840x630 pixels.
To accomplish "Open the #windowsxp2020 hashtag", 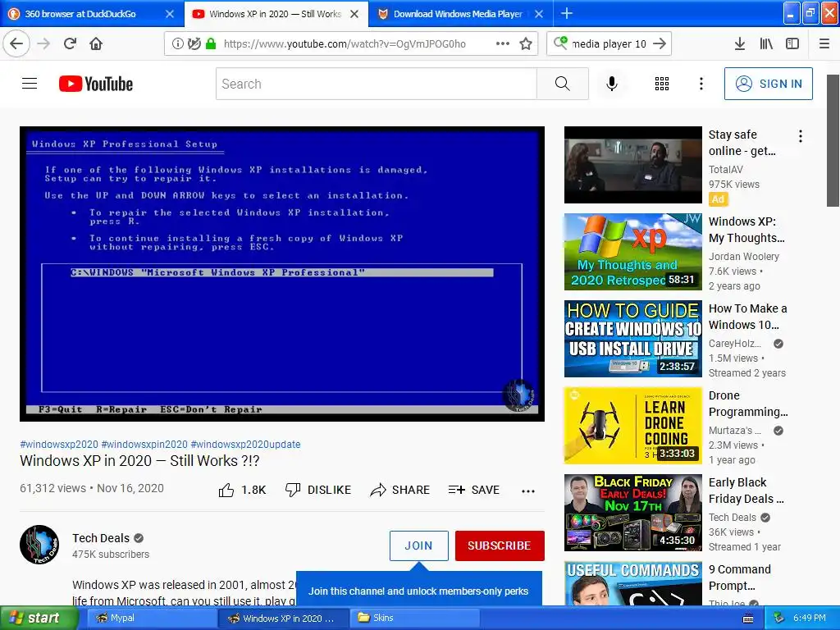I will coord(59,444).
